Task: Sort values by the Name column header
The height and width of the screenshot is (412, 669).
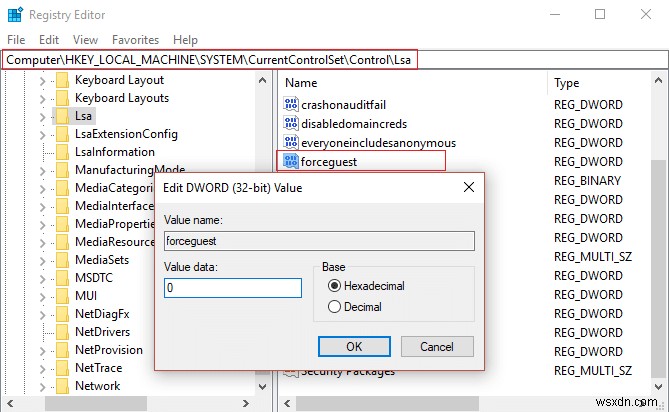Action: [x=301, y=83]
